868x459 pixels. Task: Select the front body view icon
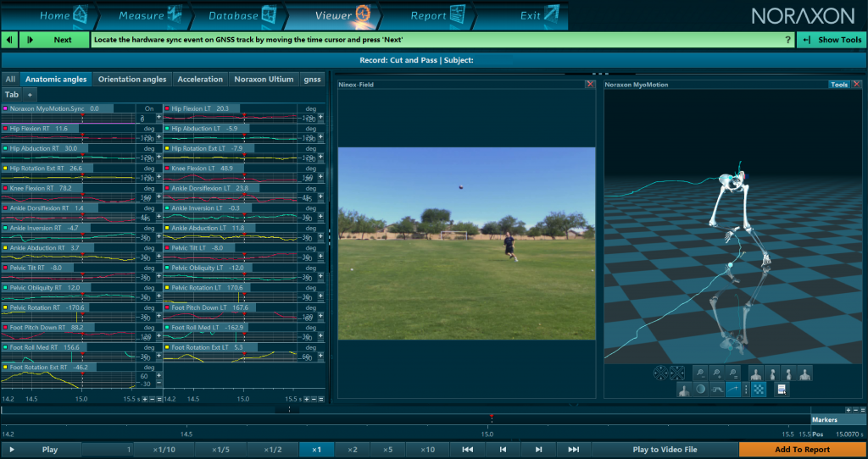(756, 373)
